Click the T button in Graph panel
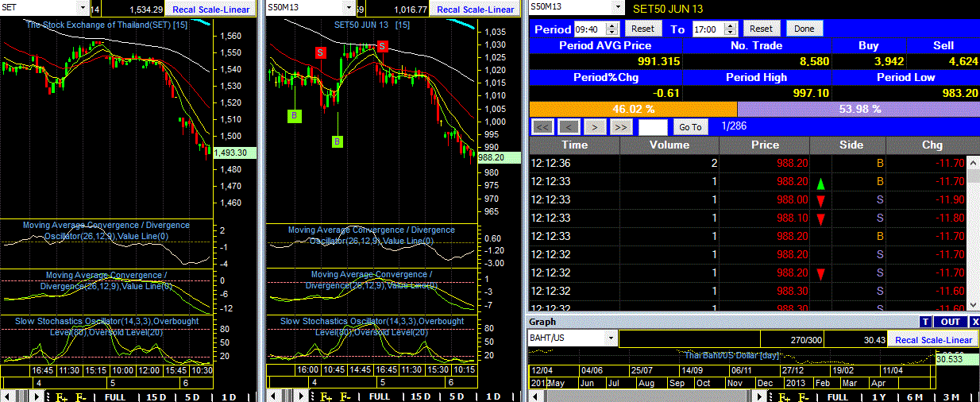This screenshot has width=980, height=402. [925, 322]
